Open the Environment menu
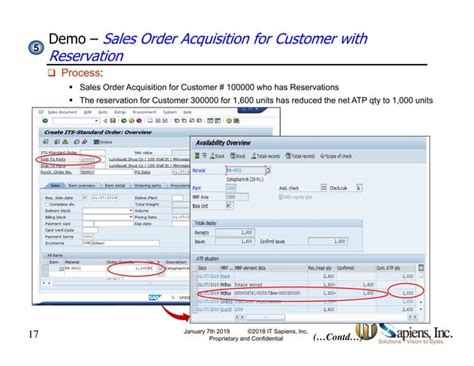This screenshot has width=474, height=366. click(145, 112)
